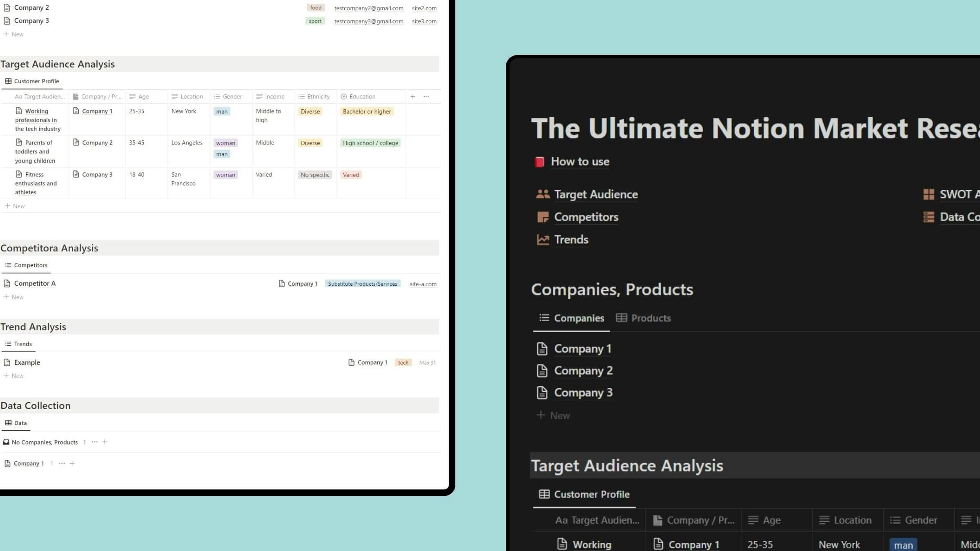Select the High school / college tag
The height and width of the screenshot is (551, 980).
coord(370,143)
